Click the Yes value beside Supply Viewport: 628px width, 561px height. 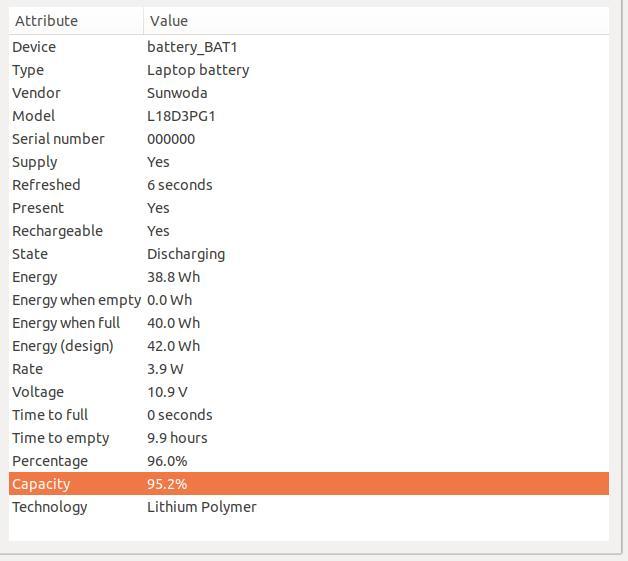(158, 162)
